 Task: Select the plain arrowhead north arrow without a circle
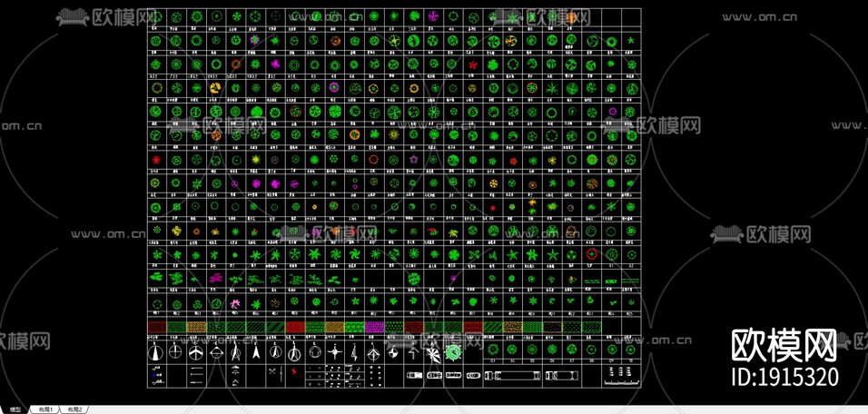tap(256, 351)
